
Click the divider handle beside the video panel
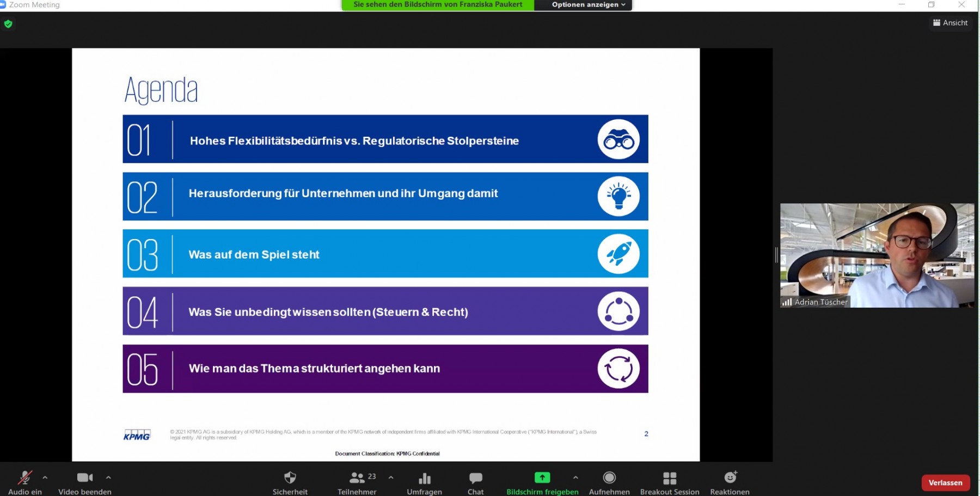click(x=776, y=255)
